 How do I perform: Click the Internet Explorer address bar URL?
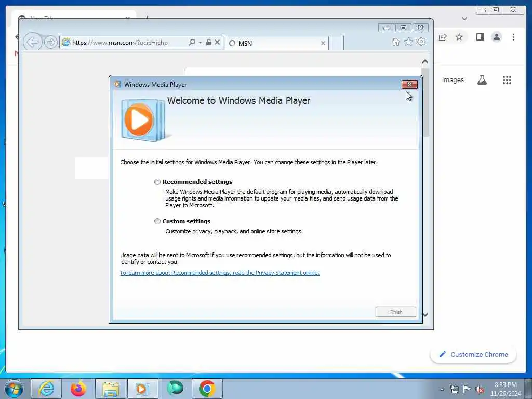120,43
